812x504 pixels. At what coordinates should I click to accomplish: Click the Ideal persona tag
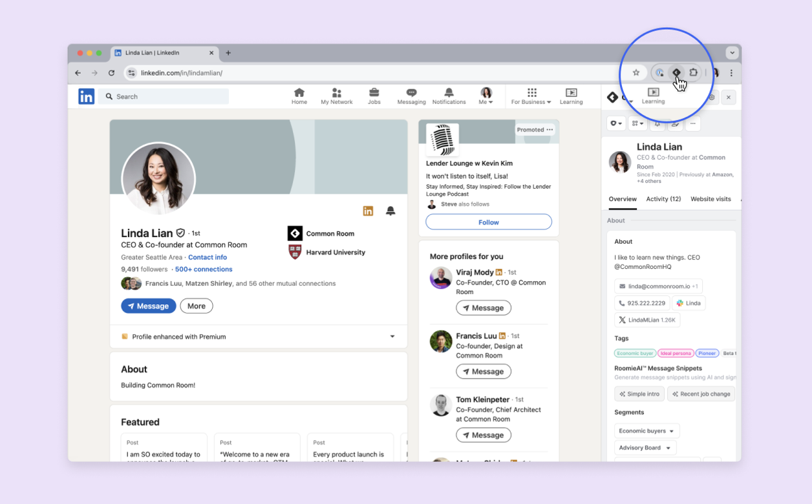(x=676, y=353)
